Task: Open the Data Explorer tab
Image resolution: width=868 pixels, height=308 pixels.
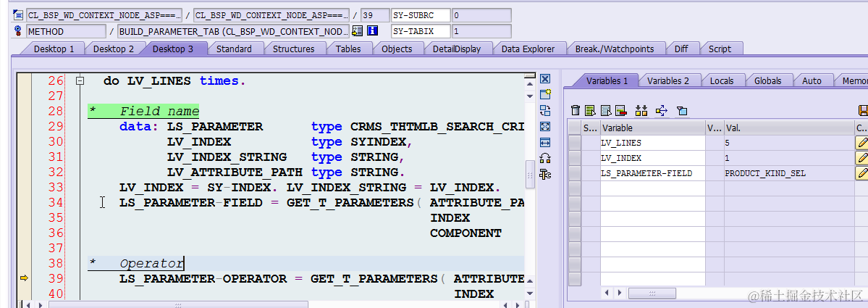Action: tap(528, 49)
